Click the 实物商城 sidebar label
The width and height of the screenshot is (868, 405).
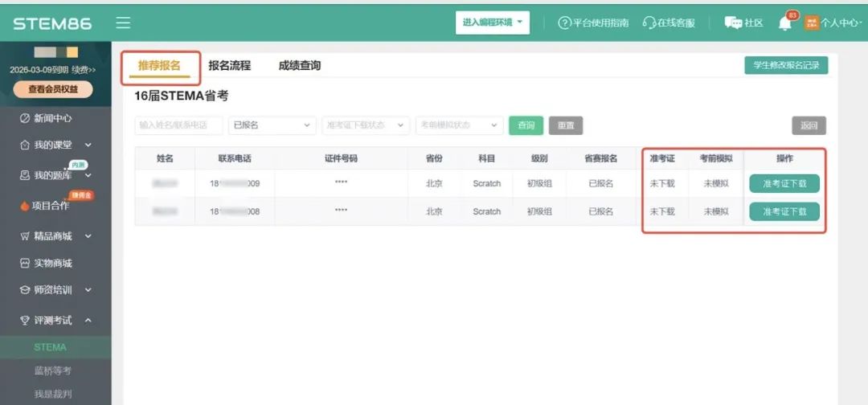click(53, 264)
